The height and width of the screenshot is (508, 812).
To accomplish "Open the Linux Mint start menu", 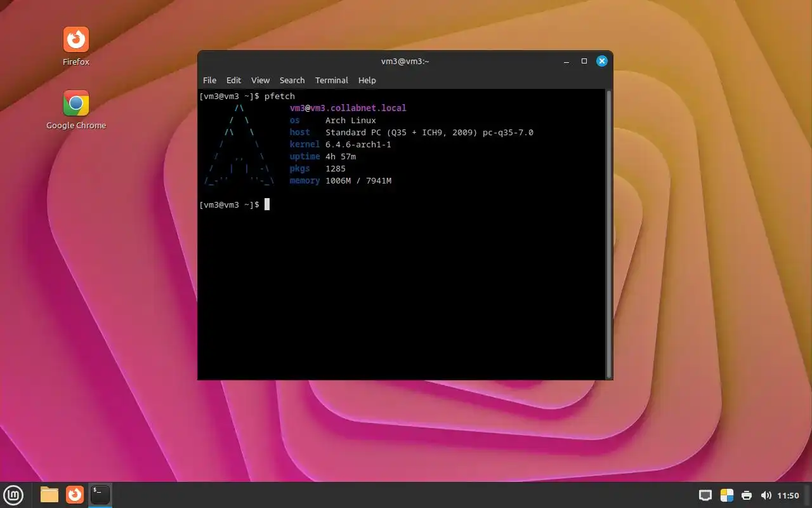I will [13, 495].
